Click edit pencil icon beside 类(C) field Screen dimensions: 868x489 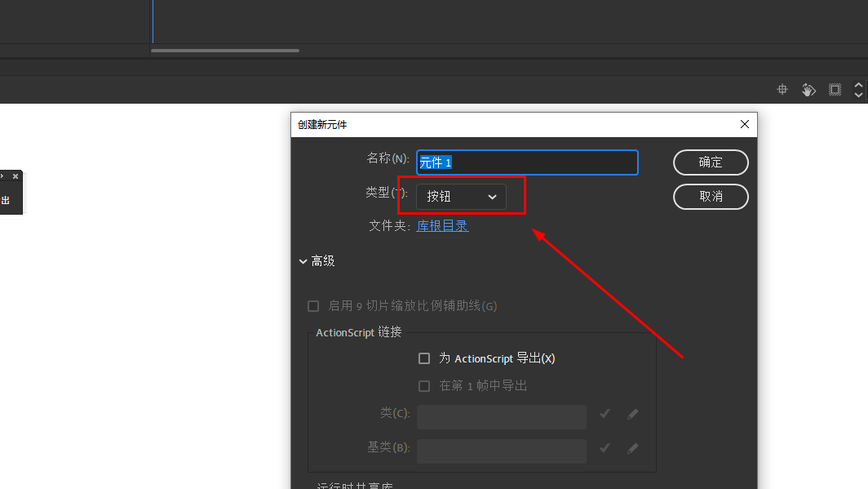coord(633,414)
